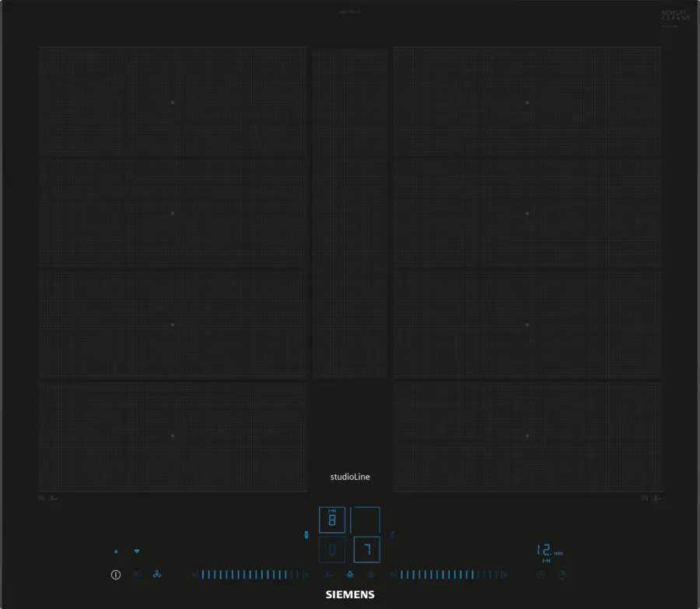Tap the hood light lamp icon
This screenshot has width=700, height=609.
pos(349,575)
